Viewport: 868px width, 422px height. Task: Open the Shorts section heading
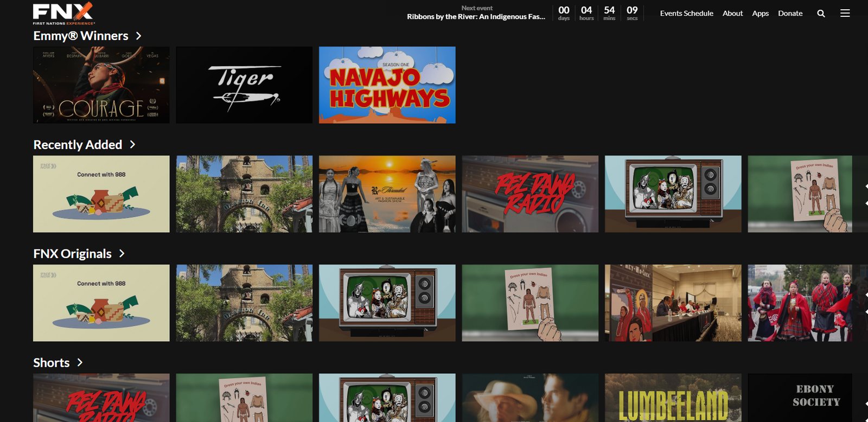[x=52, y=363]
